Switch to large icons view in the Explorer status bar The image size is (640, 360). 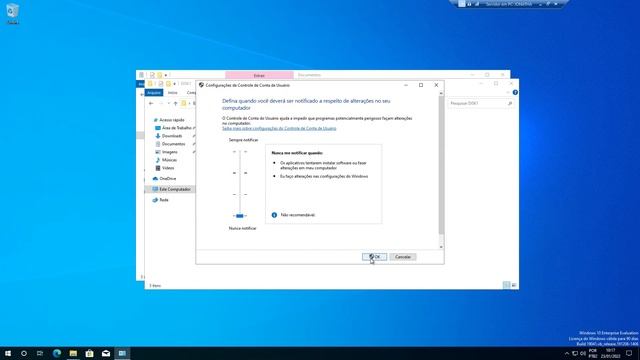point(514,285)
